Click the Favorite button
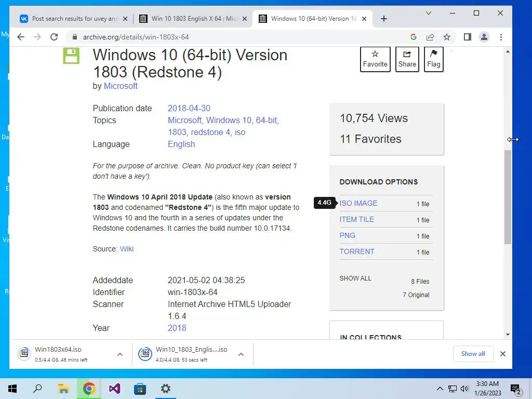The height and width of the screenshot is (399, 532). click(x=375, y=59)
